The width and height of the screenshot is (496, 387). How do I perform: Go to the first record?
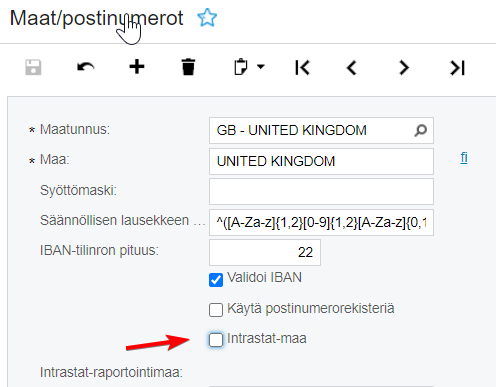point(302,68)
